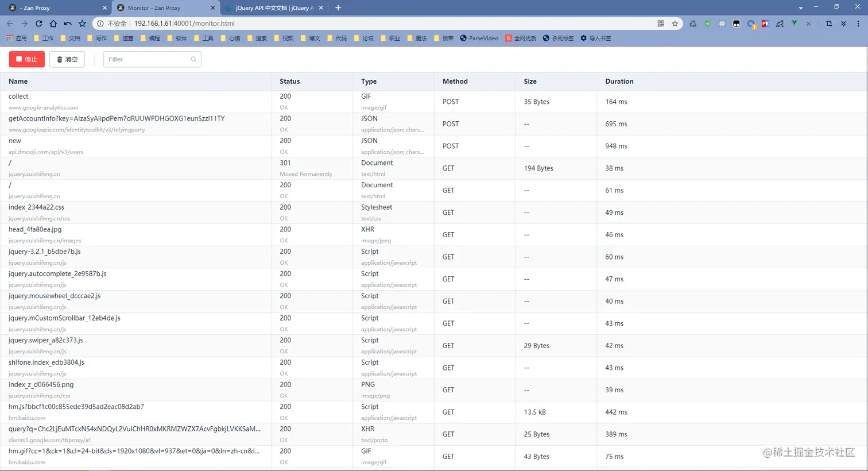Click the red 停止 stop recording button
This screenshot has height=471, width=868.
click(x=27, y=59)
